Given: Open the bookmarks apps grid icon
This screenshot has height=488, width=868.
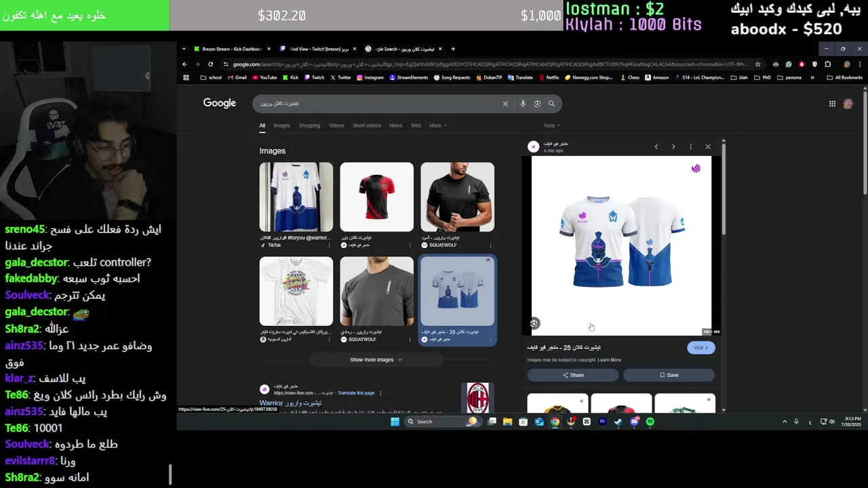Looking at the screenshot, I should (186, 77).
